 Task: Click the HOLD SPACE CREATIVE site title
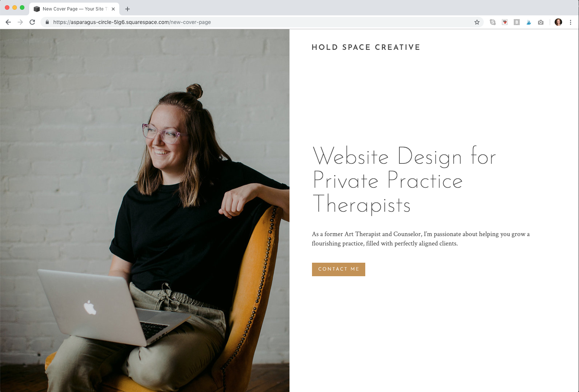366,47
